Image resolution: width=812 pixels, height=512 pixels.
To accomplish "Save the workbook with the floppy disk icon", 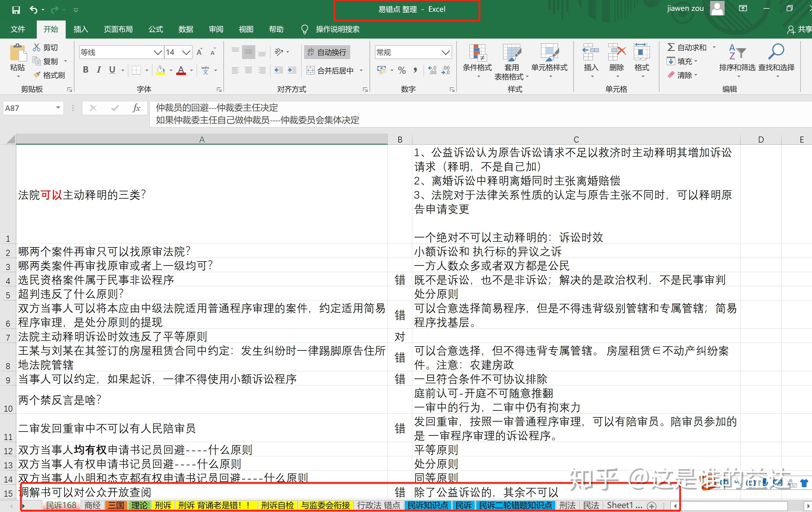I will 16,10.
